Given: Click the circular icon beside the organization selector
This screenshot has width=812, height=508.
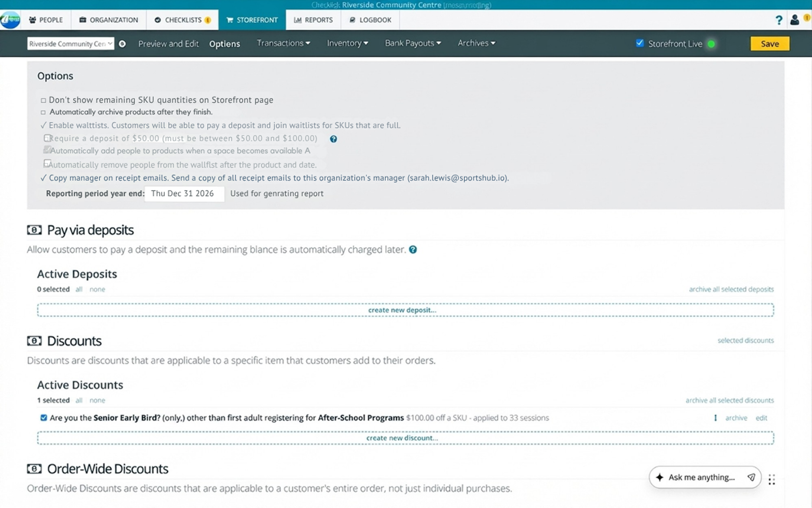Looking at the screenshot, I should coord(122,44).
